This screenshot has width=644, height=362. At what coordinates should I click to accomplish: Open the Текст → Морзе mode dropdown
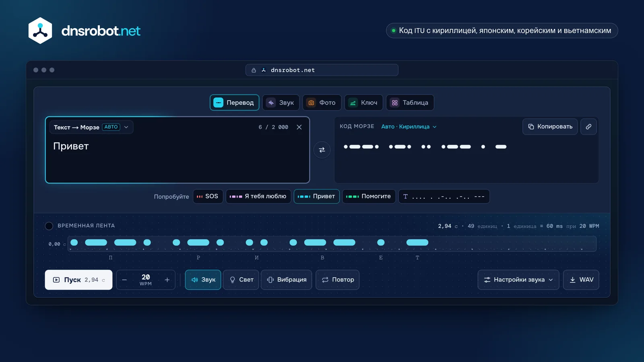coord(91,127)
